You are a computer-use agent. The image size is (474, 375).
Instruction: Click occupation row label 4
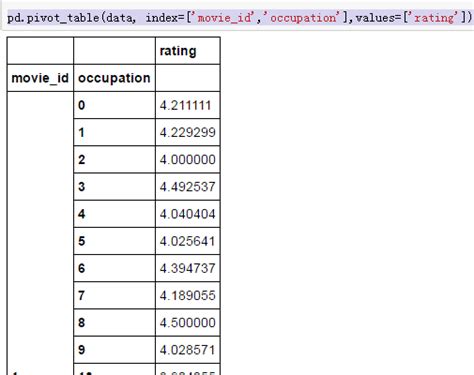coord(82,214)
